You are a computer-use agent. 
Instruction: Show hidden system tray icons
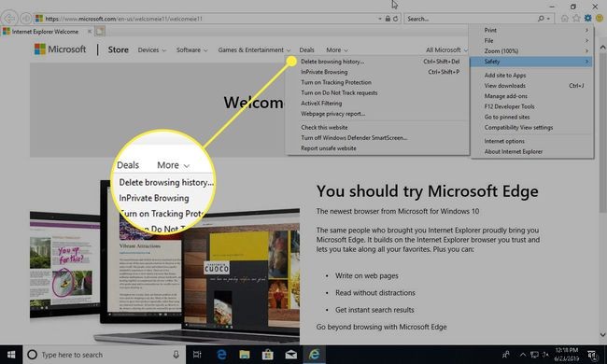(x=523, y=355)
